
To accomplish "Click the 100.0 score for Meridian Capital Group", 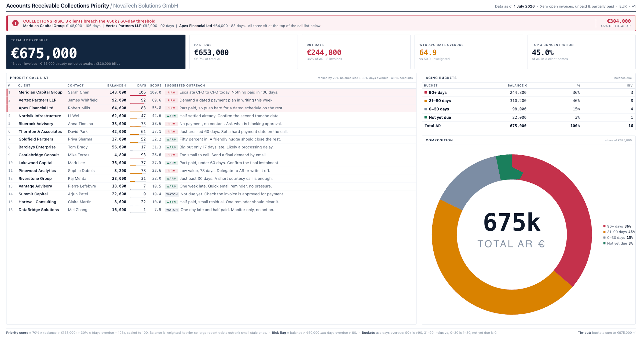I will 156,92.
